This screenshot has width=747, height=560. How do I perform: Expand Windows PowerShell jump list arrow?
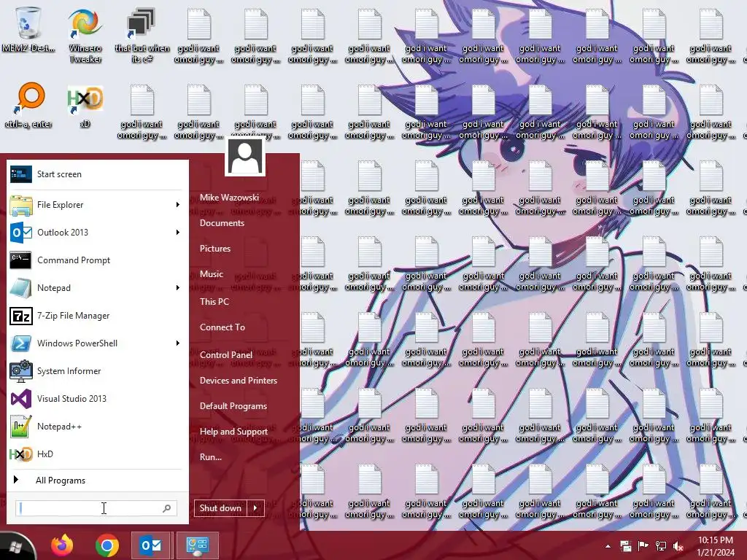pyautogui.click(x=178, y=343)
